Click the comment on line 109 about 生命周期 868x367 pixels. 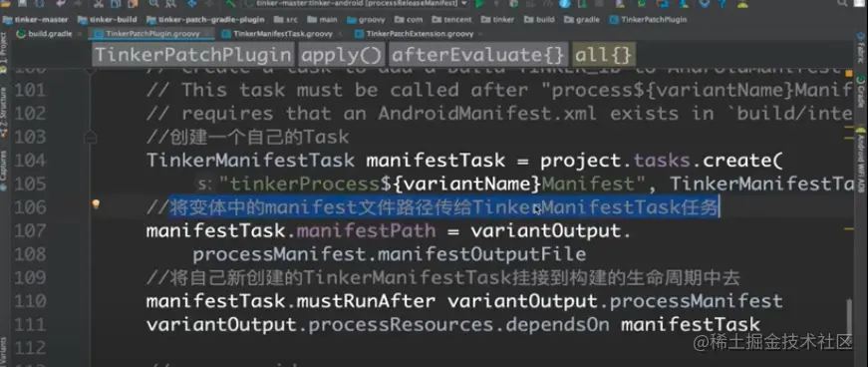[443, 278]
